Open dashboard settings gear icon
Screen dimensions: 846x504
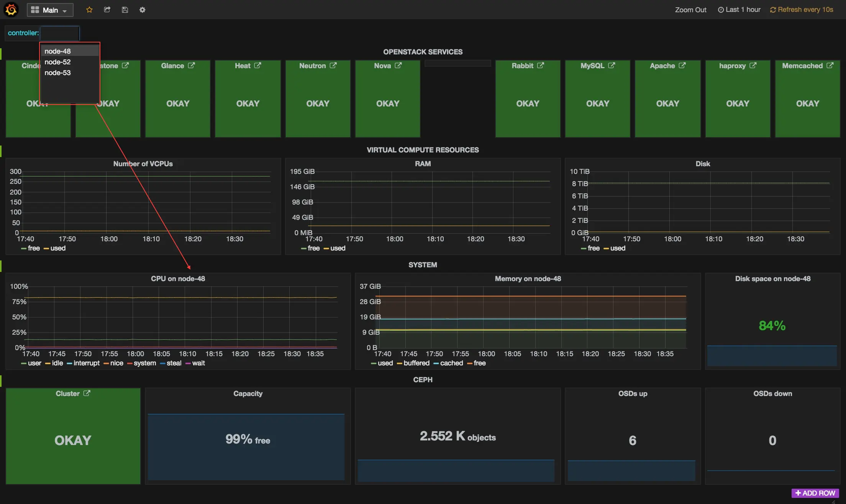(x=143, y=10)
